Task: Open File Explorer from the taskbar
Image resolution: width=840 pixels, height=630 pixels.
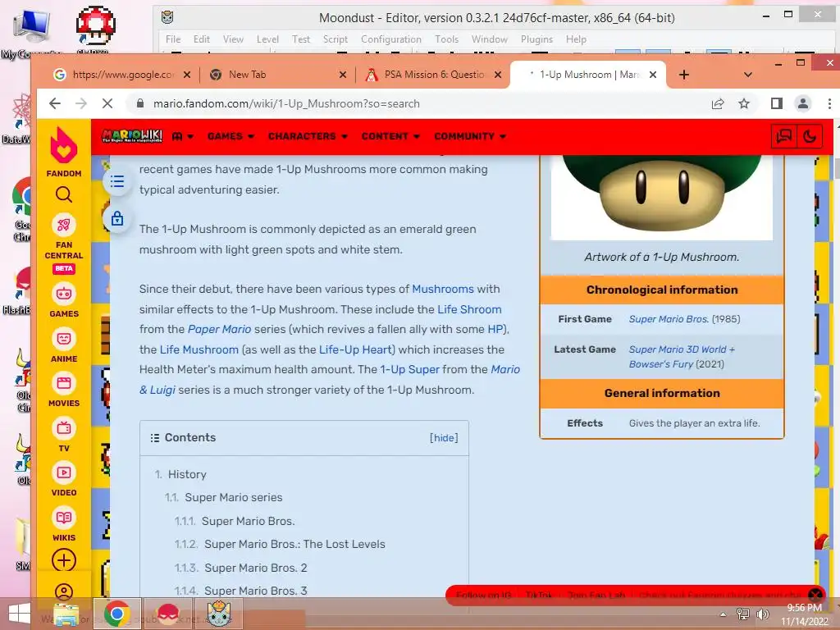Action: [66, 614]
